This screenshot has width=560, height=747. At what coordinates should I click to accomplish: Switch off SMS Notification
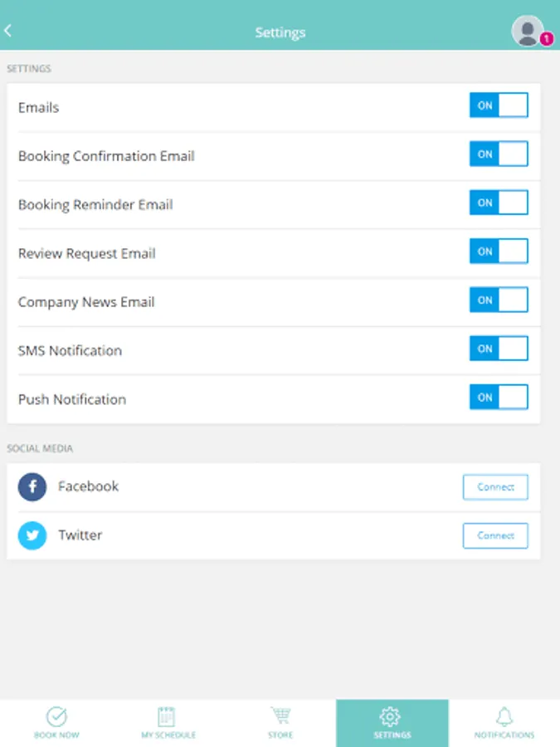tap(499, 349)
